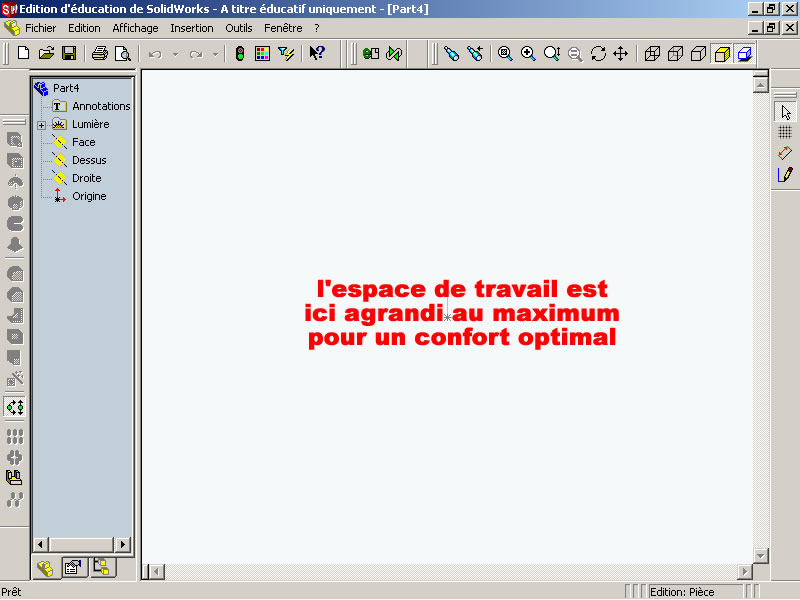The width and height of the screenshot is (800, 600).
Task: Activate the Rotate View icon
Action: 598,53
